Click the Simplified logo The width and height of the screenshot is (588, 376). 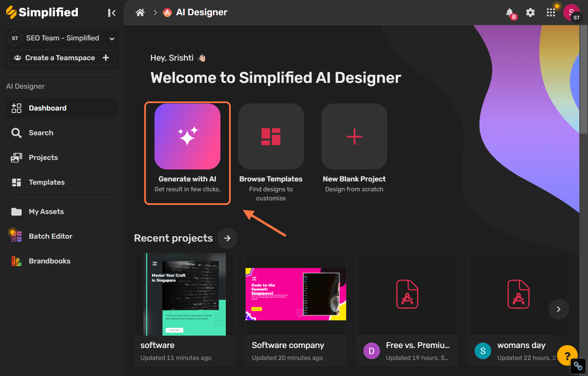coord(42,12)
